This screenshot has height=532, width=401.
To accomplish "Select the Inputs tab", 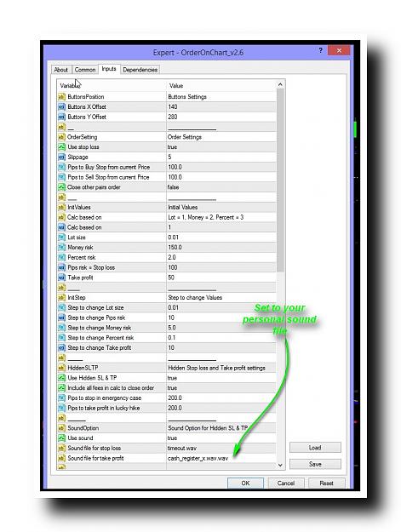I will [x=109, y=69].
